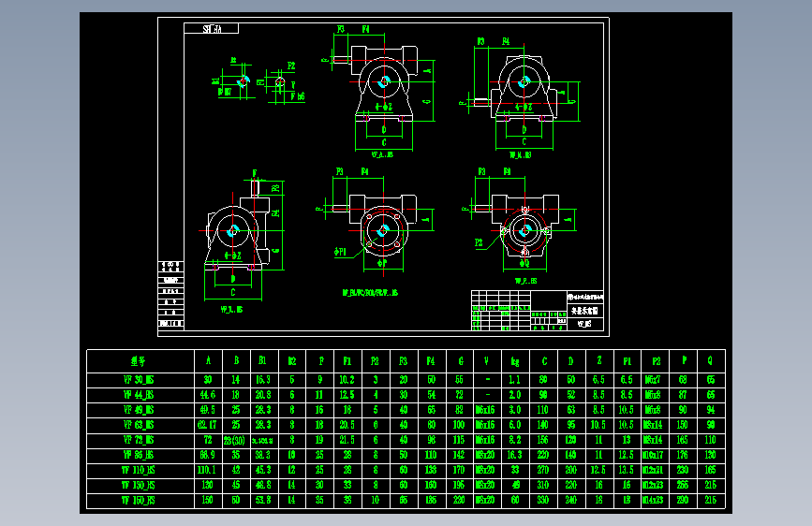Viewport: 812px width, 526px height.
Task: Click the 'B1' column header in table
Action: 263,361
